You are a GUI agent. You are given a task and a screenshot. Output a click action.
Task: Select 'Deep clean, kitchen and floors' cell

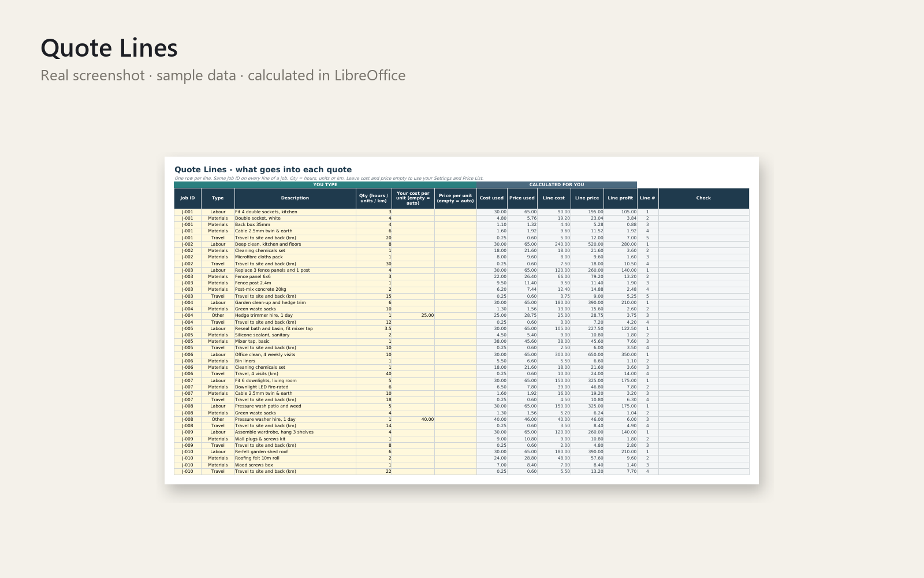click(295, 244)
